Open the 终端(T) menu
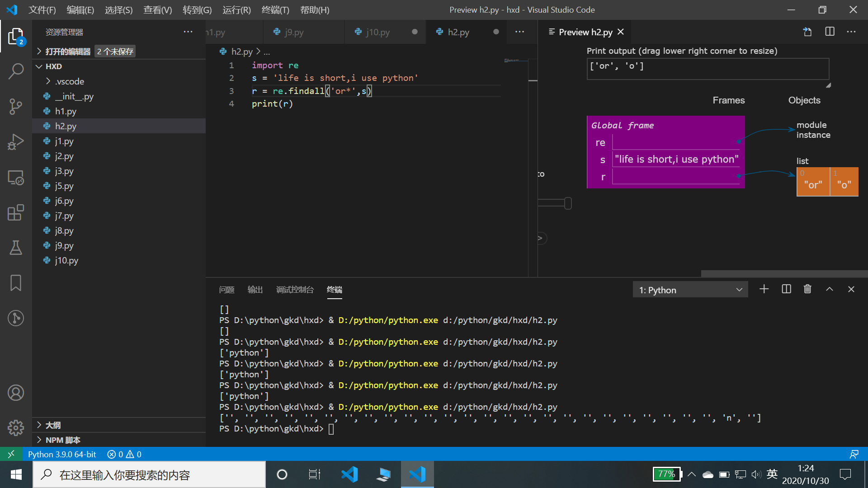This screenshot has width=868, height=488. click(275, 10)
